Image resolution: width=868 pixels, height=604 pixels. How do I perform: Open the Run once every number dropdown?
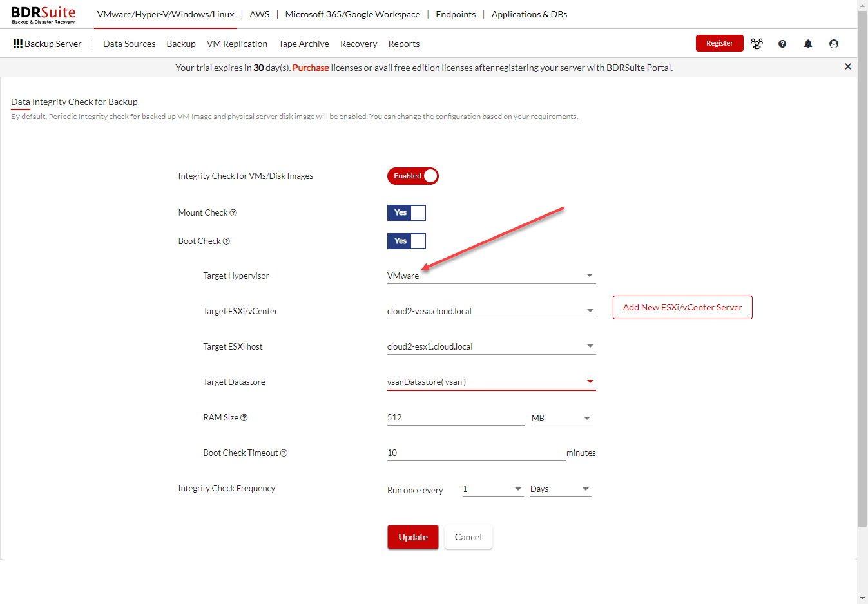coord(493,489)
